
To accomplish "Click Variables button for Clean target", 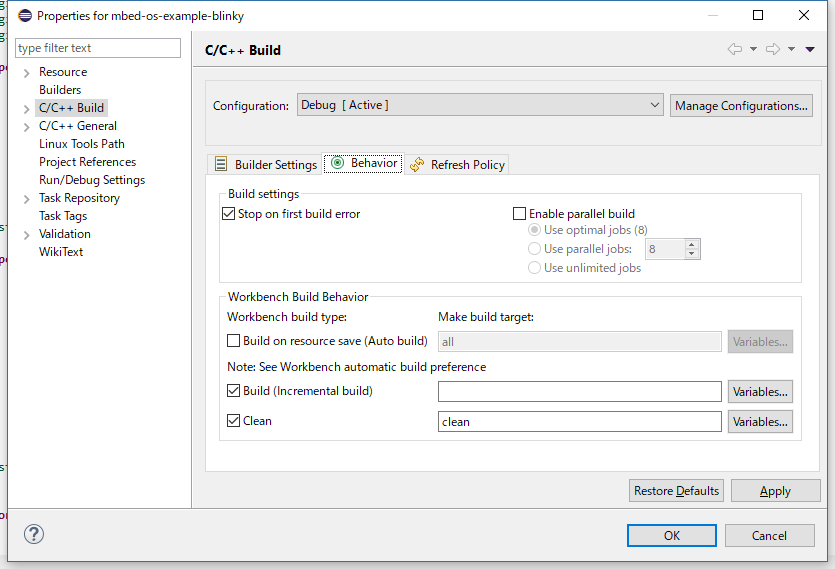I will click(760, 421).
